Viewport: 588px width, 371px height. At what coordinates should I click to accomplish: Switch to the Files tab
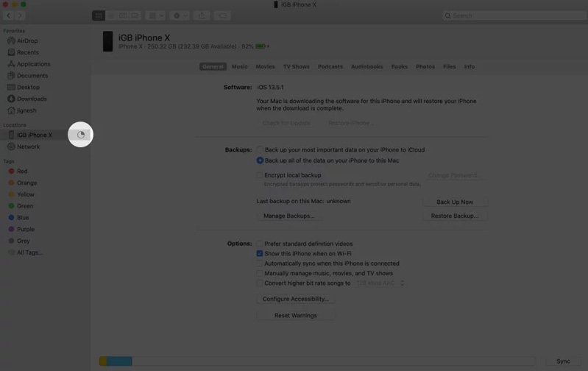click(x=449, y=67)
